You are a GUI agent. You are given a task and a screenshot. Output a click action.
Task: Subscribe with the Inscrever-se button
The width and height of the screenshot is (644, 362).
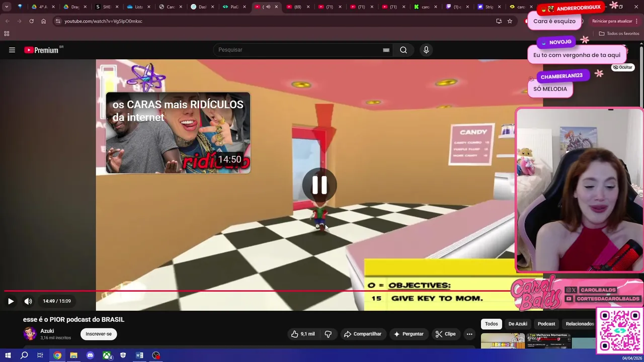99,334
